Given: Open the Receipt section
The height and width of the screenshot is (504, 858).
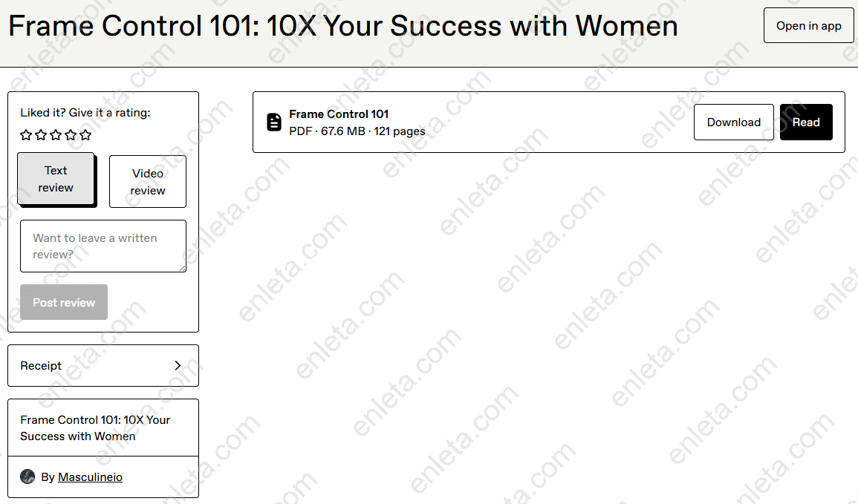Looking at the screenshot, I should (x=103, y=365).
